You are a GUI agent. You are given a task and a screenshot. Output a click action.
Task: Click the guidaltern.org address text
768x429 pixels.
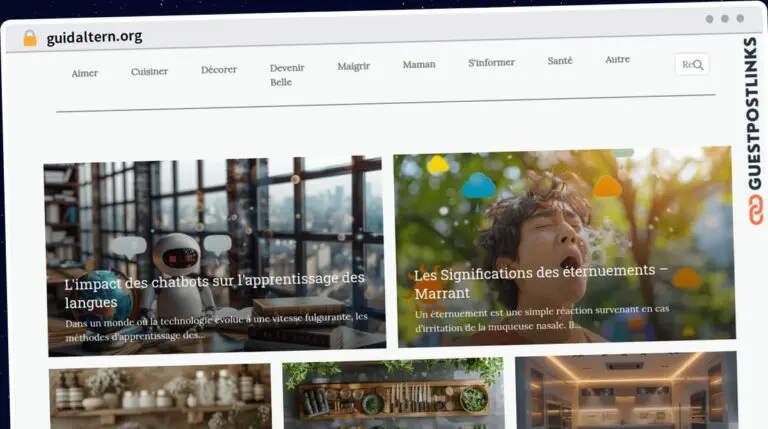[x=95, y=37]
